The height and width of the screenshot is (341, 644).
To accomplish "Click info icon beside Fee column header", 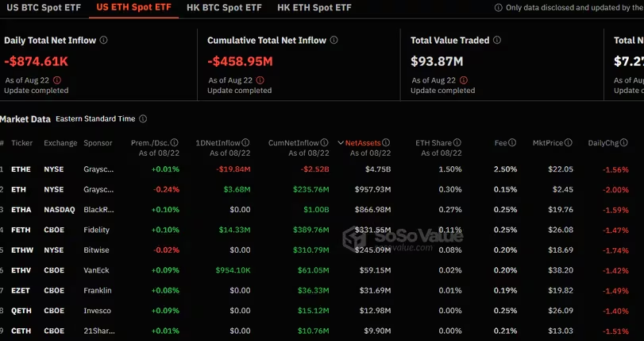I will pyautogui.click(x=513, y=143).
